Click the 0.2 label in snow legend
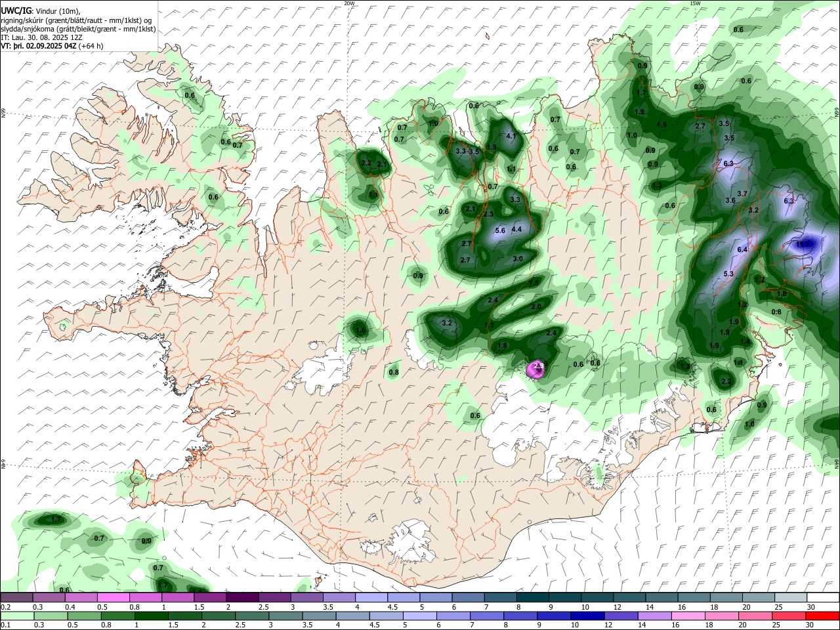The image size is (840, 630). [x=5, y=607]
